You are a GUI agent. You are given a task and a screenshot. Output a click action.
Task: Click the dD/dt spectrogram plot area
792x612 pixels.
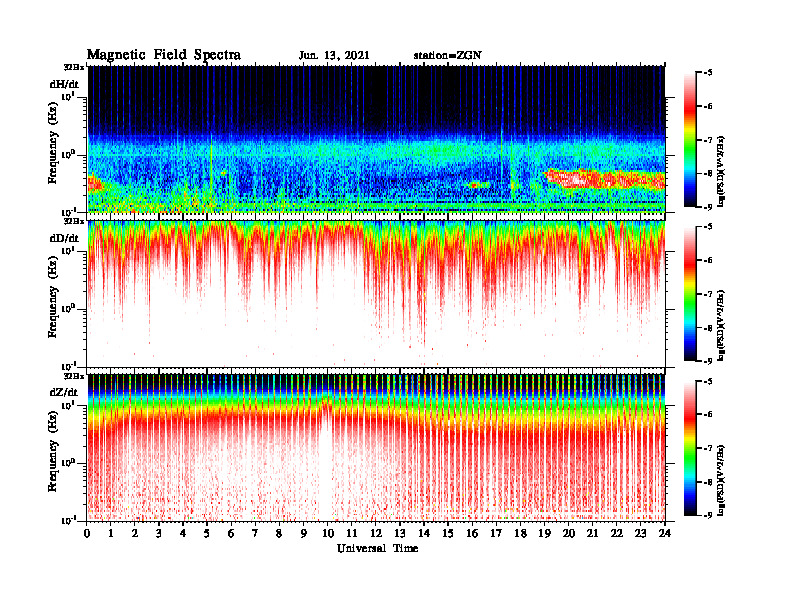[x=376, y=294]
